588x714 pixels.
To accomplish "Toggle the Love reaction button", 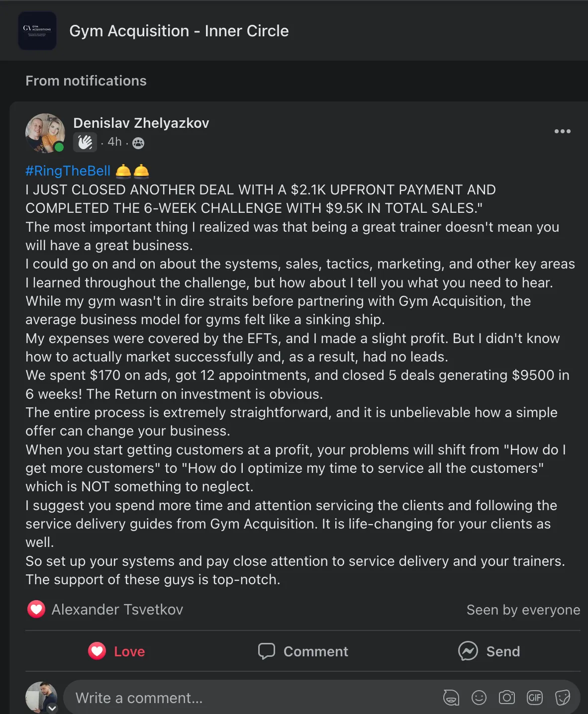I will pos(117,651).
